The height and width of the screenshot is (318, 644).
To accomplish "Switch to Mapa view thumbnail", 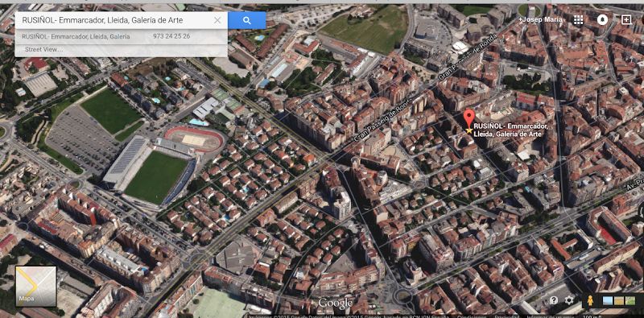I will click(x=35, y=287).
